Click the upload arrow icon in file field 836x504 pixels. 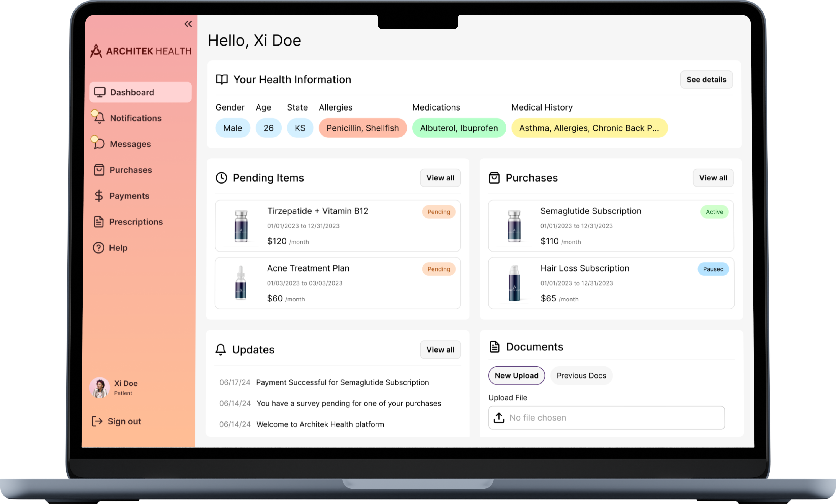click(499, 418)
